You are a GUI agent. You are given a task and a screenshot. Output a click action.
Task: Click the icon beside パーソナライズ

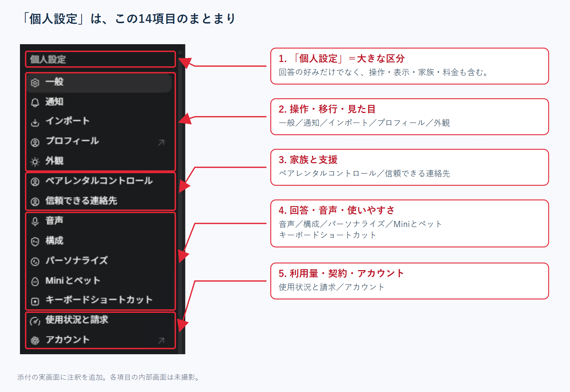click(35, 262)
